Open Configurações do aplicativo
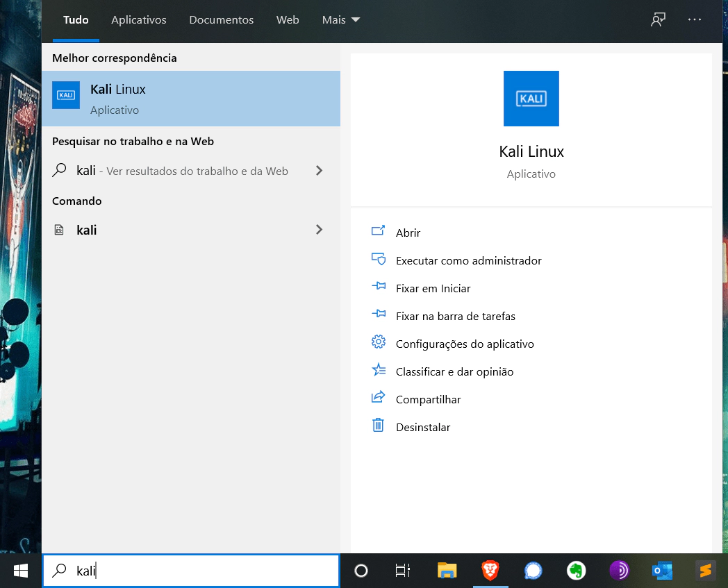728x588 pixels. (x=465, y=344)
